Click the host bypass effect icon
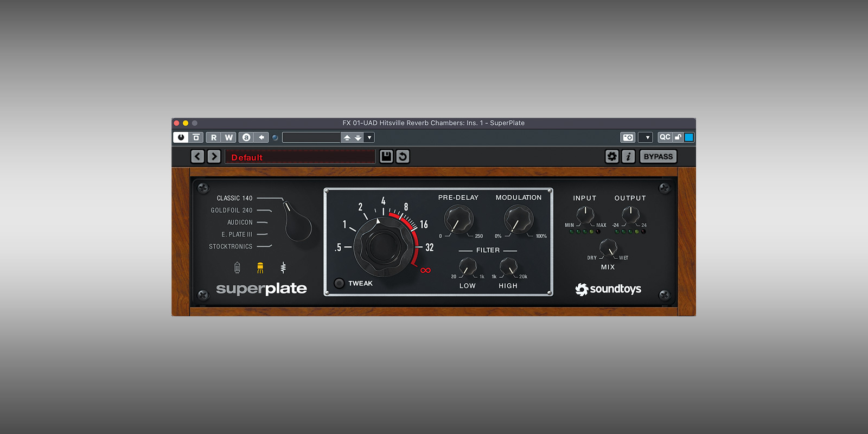 (196, 138)
